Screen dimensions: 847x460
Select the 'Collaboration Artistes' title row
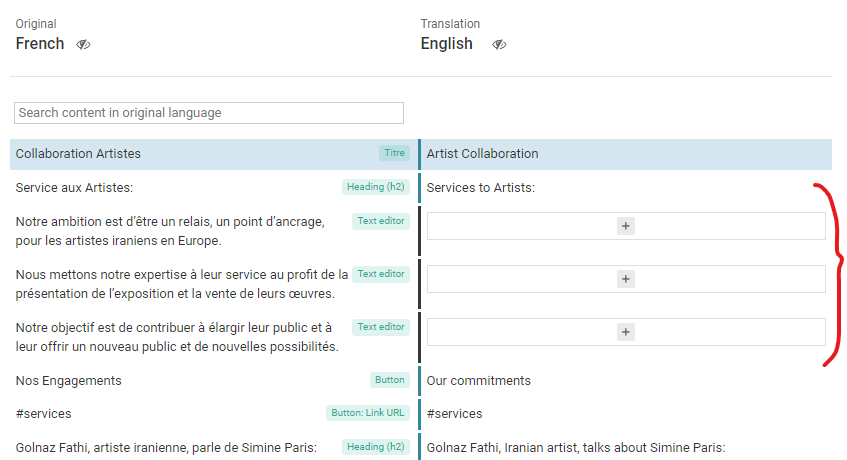214,154
